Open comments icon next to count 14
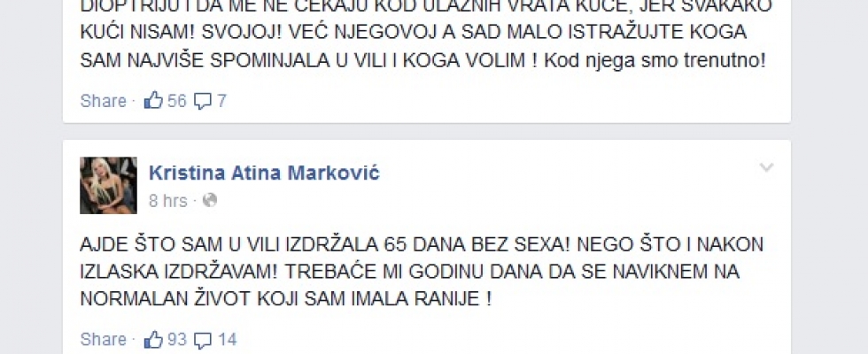The height and width of the screenshot is (354, 868). pos(203,340)
